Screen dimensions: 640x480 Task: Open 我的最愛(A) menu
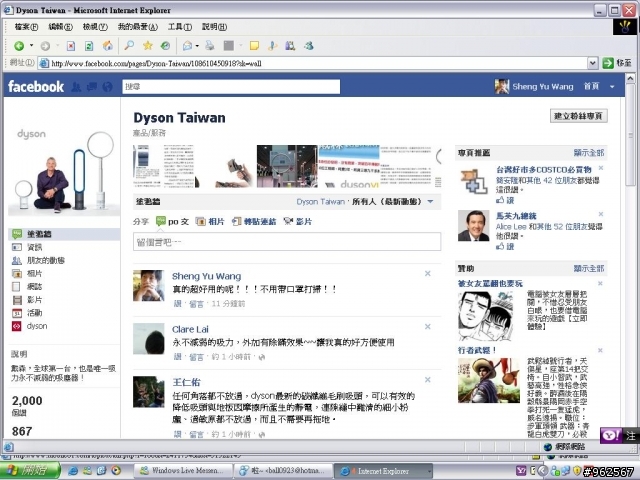[x=138, y=27]
